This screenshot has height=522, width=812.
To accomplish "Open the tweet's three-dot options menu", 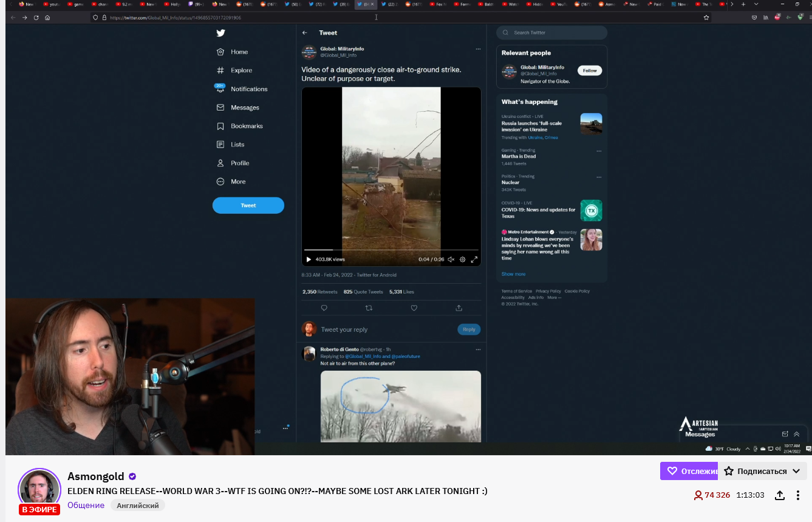I will coord(478,49).
